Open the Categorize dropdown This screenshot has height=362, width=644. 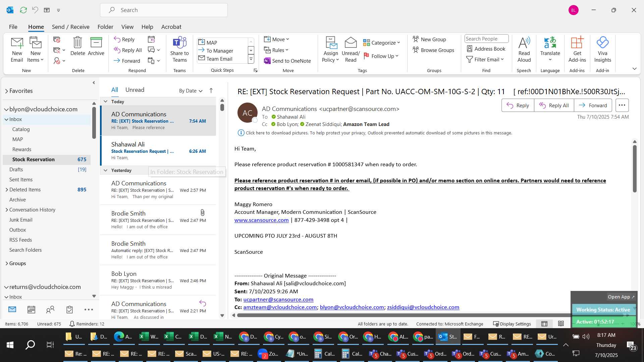[382, 43]
